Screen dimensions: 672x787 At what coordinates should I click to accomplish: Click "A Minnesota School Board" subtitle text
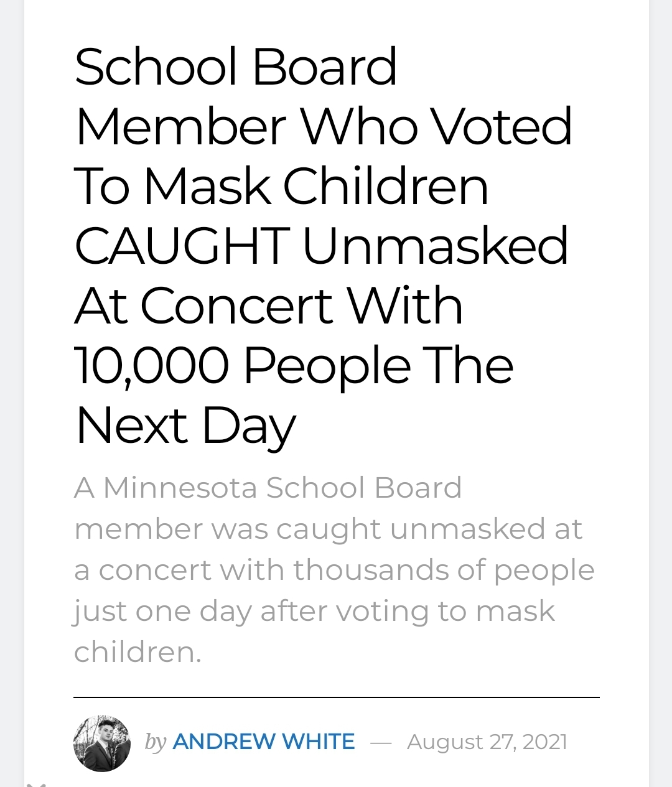click(x=268, y=487)
